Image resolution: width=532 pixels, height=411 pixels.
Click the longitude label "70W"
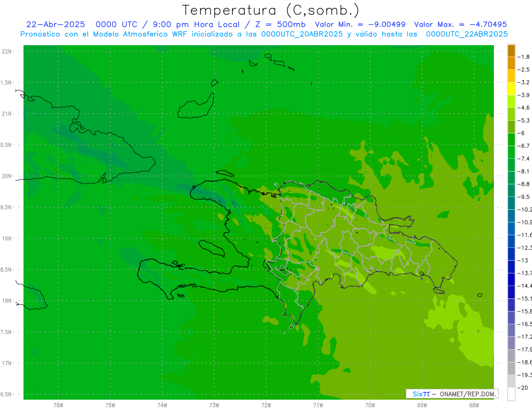coord(370,405)
